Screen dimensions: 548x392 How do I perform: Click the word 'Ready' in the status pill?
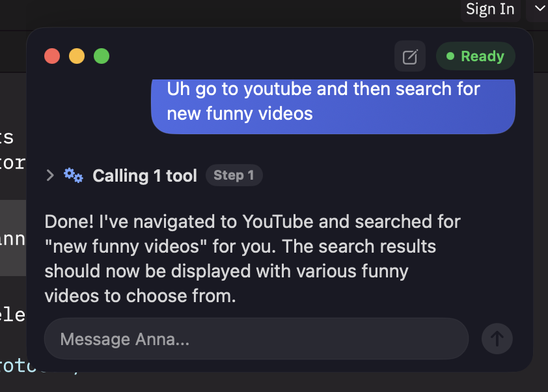484,56
